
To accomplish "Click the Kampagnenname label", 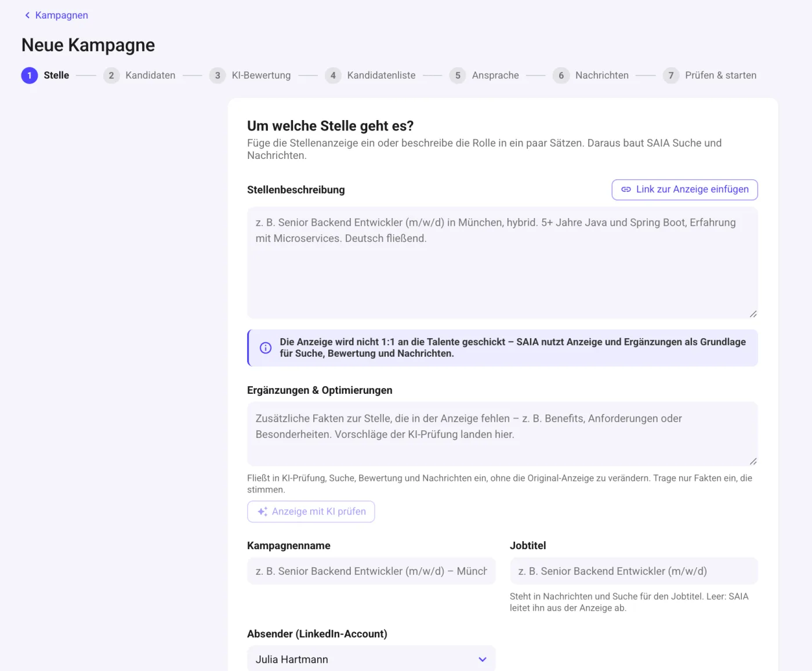I will (x=289, y=546).
